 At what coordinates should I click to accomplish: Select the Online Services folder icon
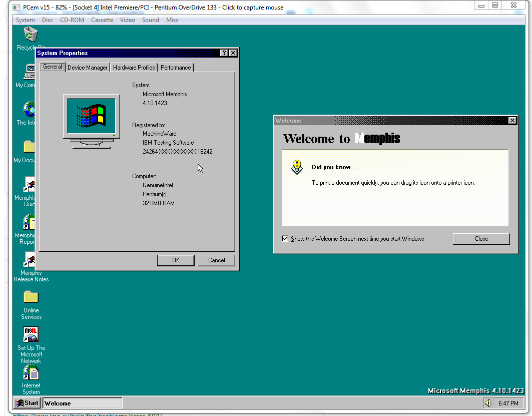(31, 297)
